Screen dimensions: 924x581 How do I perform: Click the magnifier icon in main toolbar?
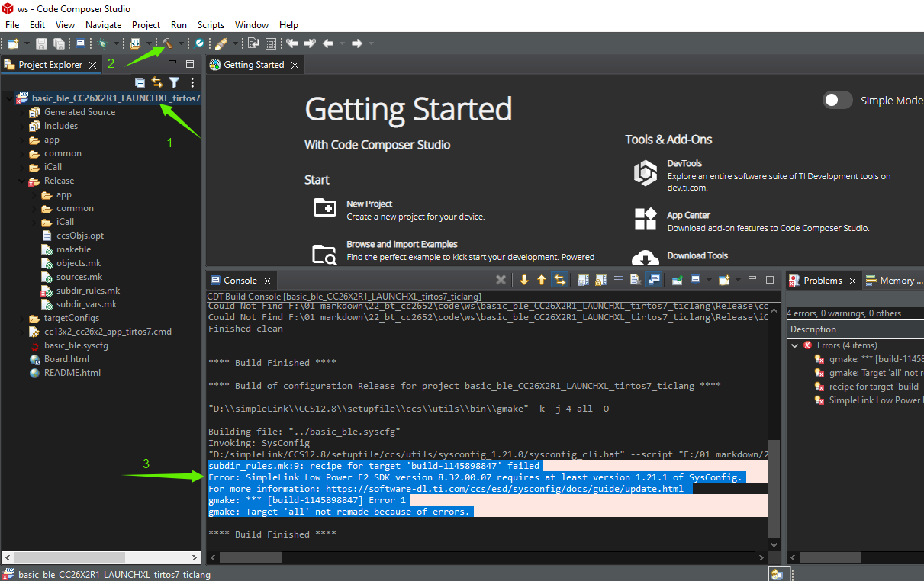click(x=199, y=43)
